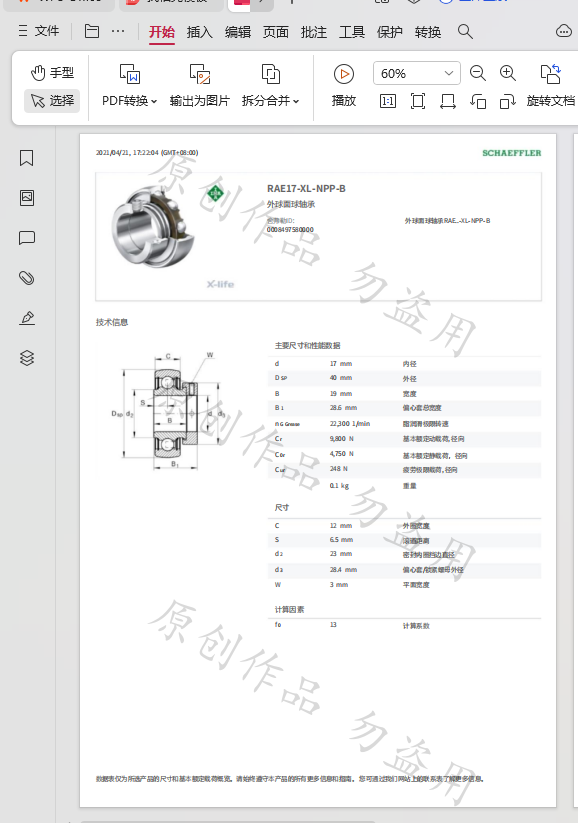The height and width of the screenshot is (823, 578).
Task: Rotate page clockwise icon
Action: (x=508, y=101)
